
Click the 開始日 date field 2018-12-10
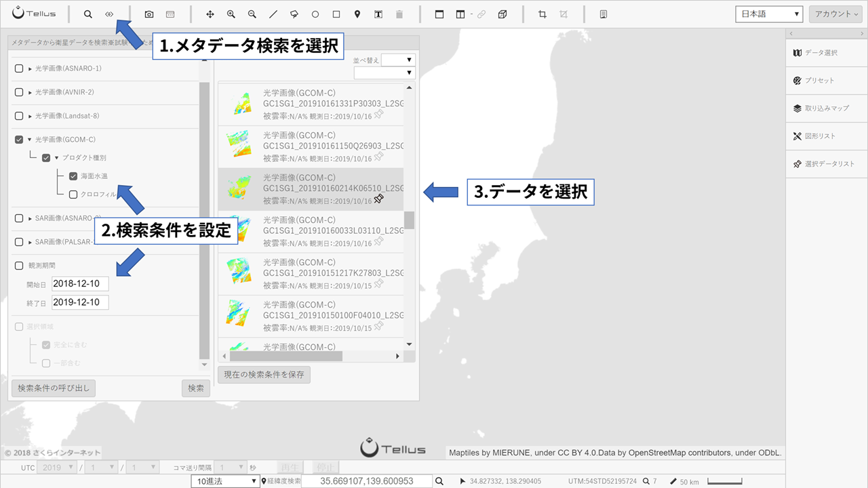[x=80, y=283]
